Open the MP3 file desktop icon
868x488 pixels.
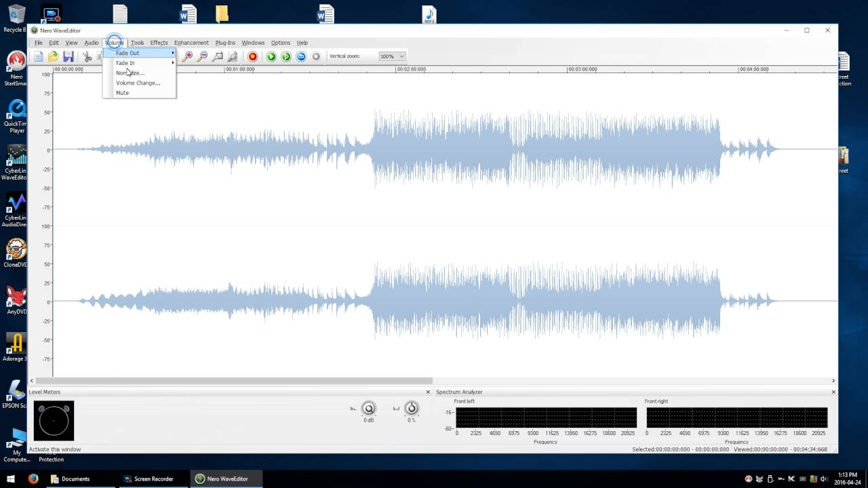point(429,15)
